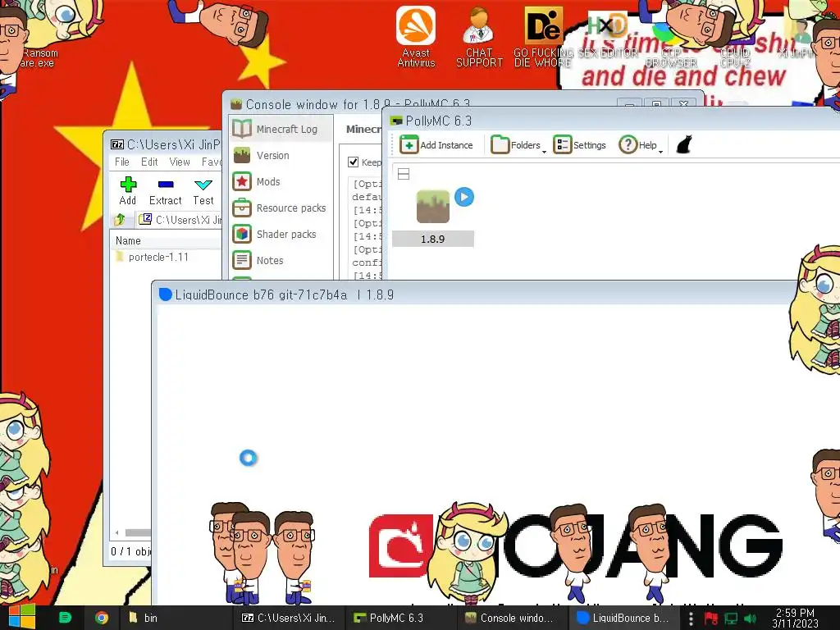Click the network tray icon
The width and height of the screenshot is (840, 630).
click(x=731, y=619)
